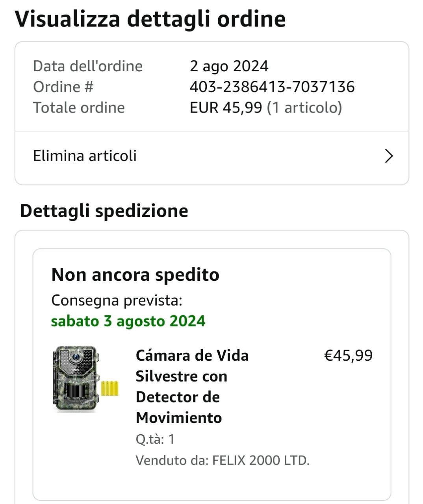Click the Consegna prevista label
The height and width of the screenshot is (504, 423).
(117, 300)
